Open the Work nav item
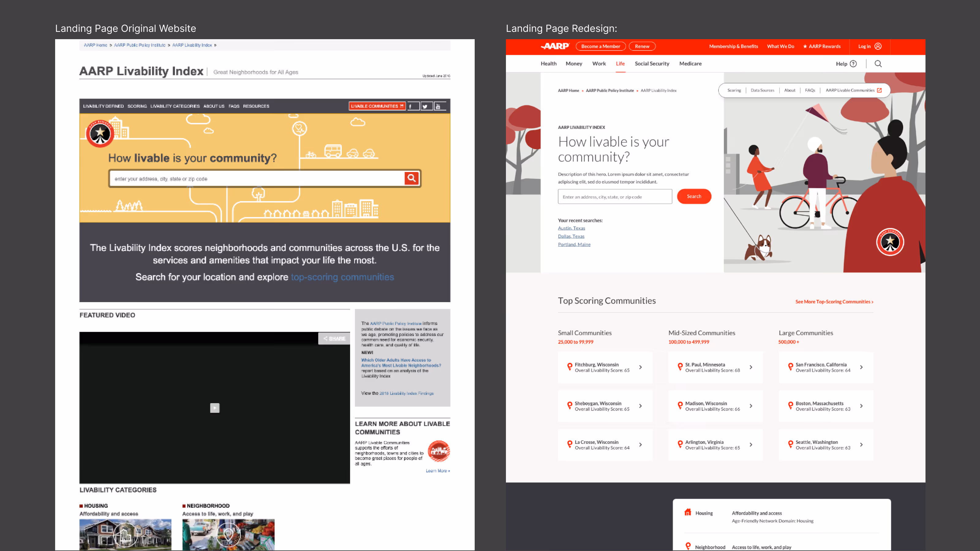 pyautogui.click(x=599, y=63)
